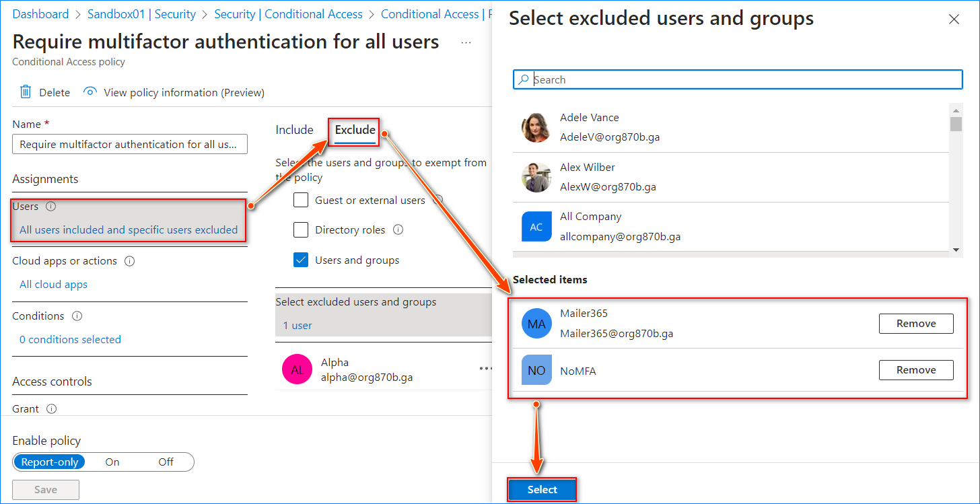980x504 pixels.
Task: Uncheck the Users and groups checkbox
Action: 301,260
